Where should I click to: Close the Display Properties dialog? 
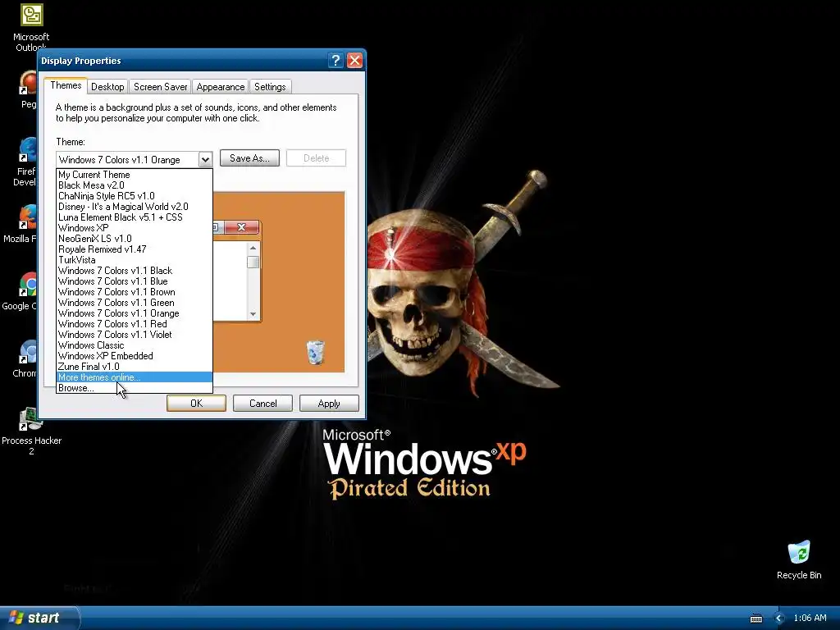(x=354, y=61)
